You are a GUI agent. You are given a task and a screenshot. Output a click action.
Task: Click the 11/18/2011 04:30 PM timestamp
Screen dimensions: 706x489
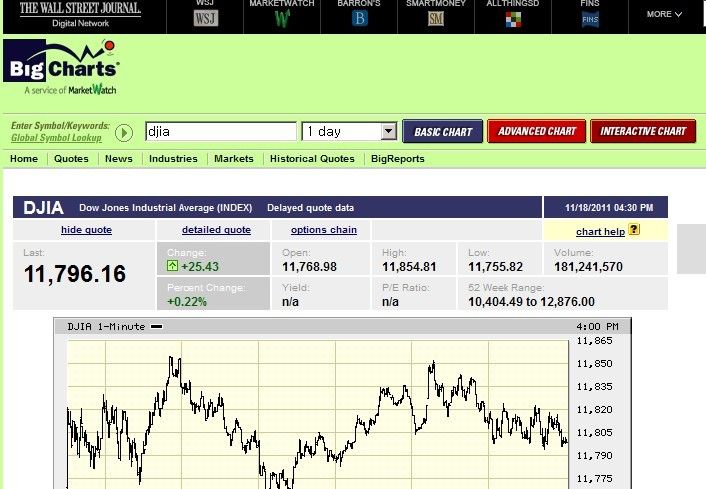click(x=609, y=208)
